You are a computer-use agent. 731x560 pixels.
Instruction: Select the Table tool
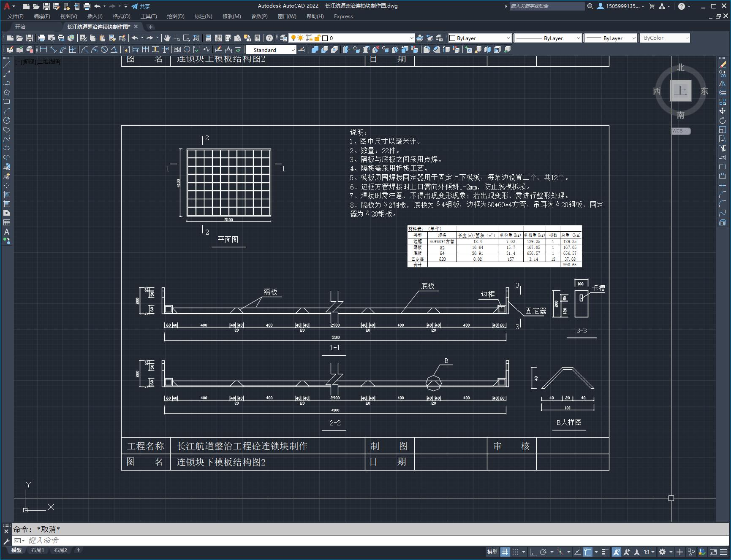click(x=7, y=222)
